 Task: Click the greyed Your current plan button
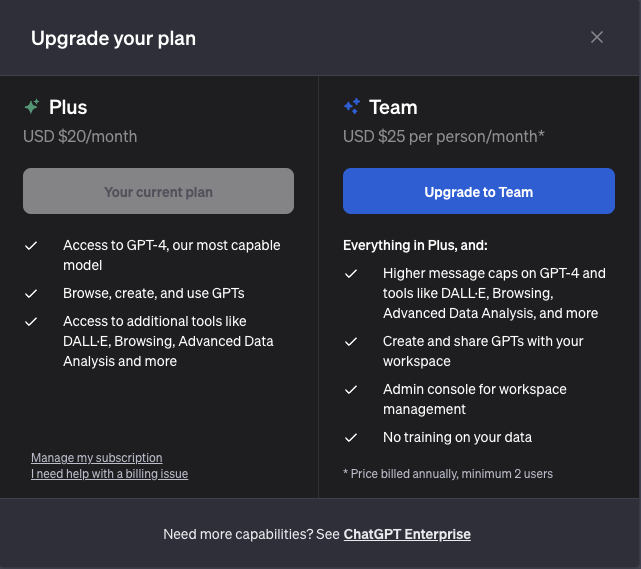pyautogui.click(x=158, y=191)
